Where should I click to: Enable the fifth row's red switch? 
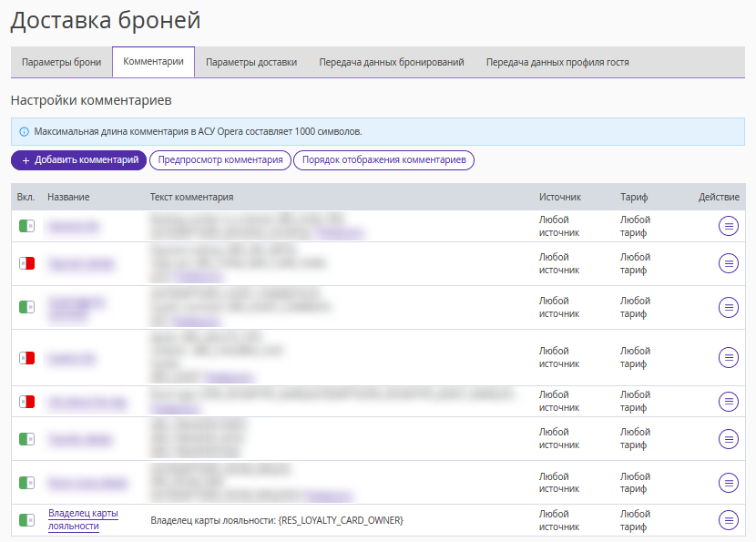pos(27,401)
